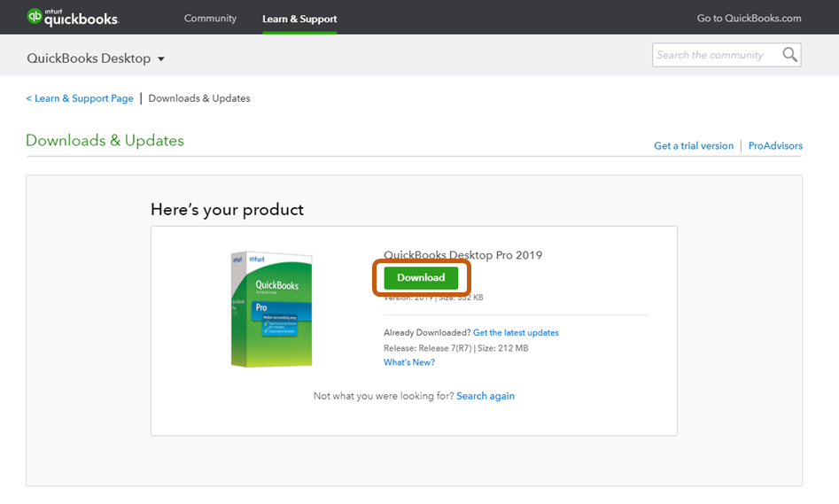Click the Downloads & Updates breadcrumb text

click(199, 98)
